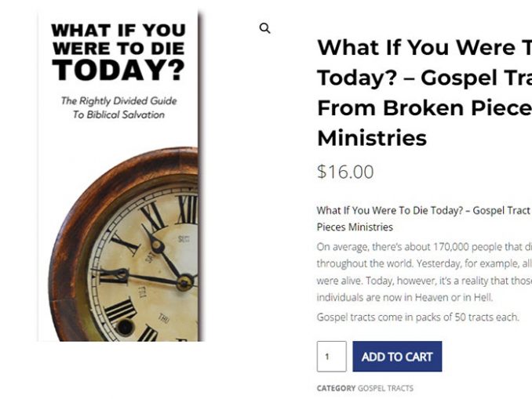The height and width of the screenshot is (399, 532).
Task: Click the Roman numeral XII on the clock
Action: tap(186, 209)
